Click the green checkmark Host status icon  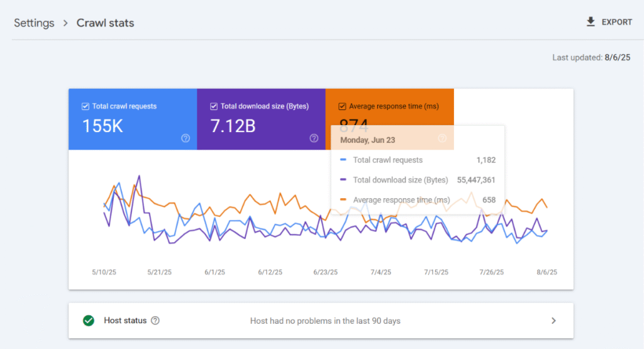click(x=89, y=321)
